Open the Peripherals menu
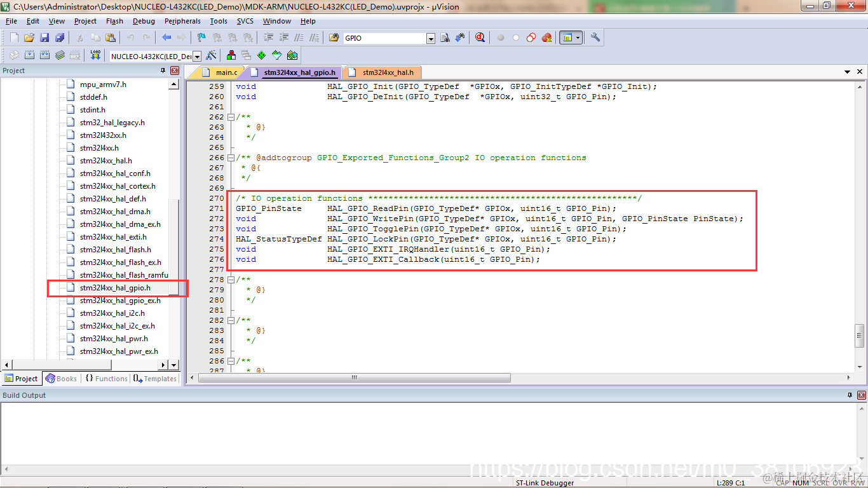The height and width of the screenshot is (488, 868). [x=182, y=21]
